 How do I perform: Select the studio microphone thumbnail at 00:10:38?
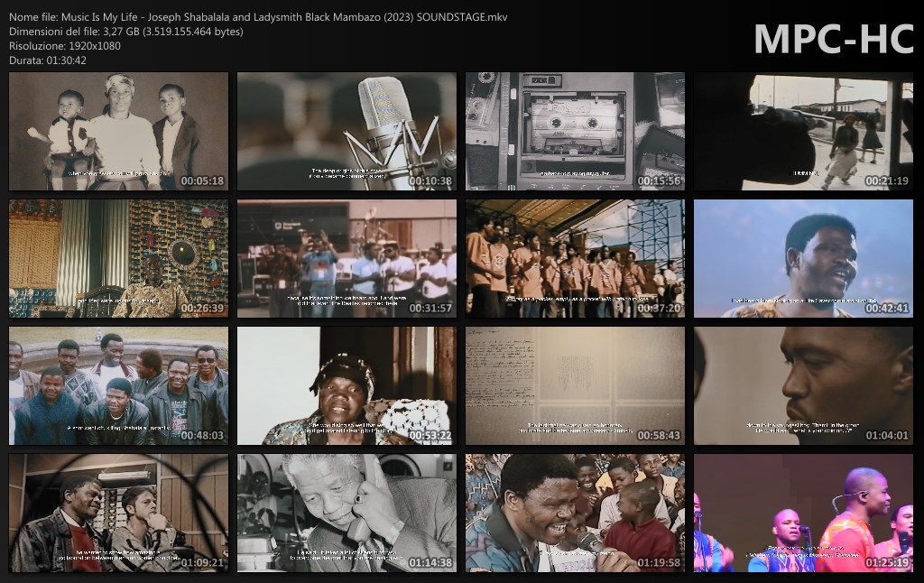346,131
